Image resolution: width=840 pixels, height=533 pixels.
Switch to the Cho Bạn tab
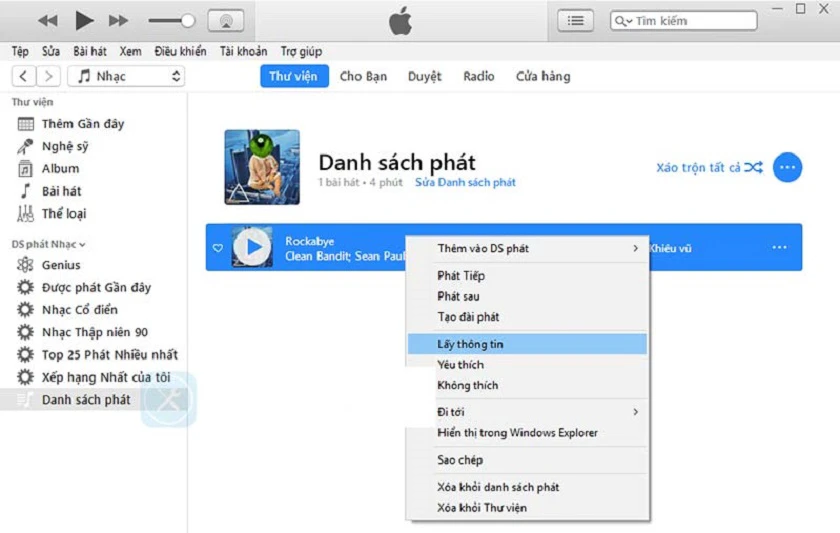(363, 76)
